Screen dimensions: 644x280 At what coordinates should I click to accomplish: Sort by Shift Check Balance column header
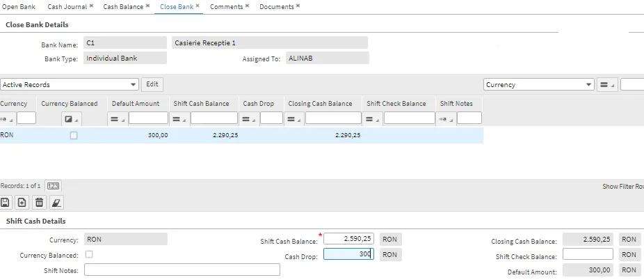(x=396, y=104)
